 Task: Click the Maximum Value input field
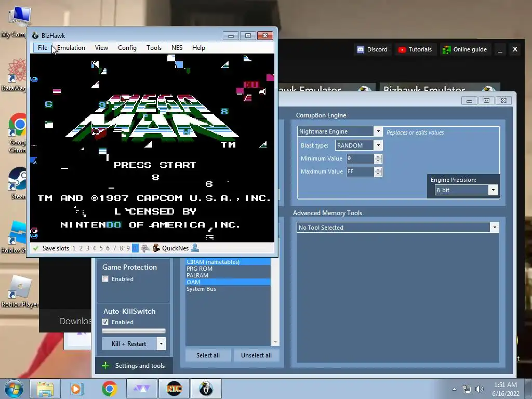(x=360, y=171)
